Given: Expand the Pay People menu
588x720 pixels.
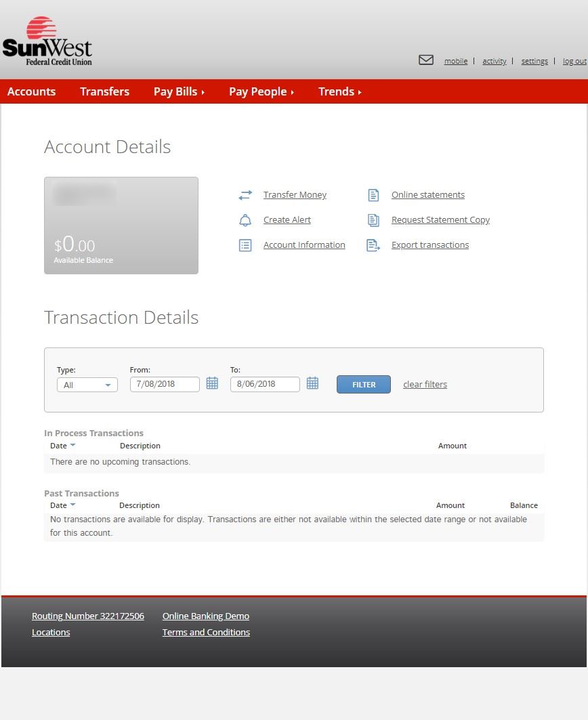Looking at the screenshot, I should pyautogui.click(x=261, y=91).
